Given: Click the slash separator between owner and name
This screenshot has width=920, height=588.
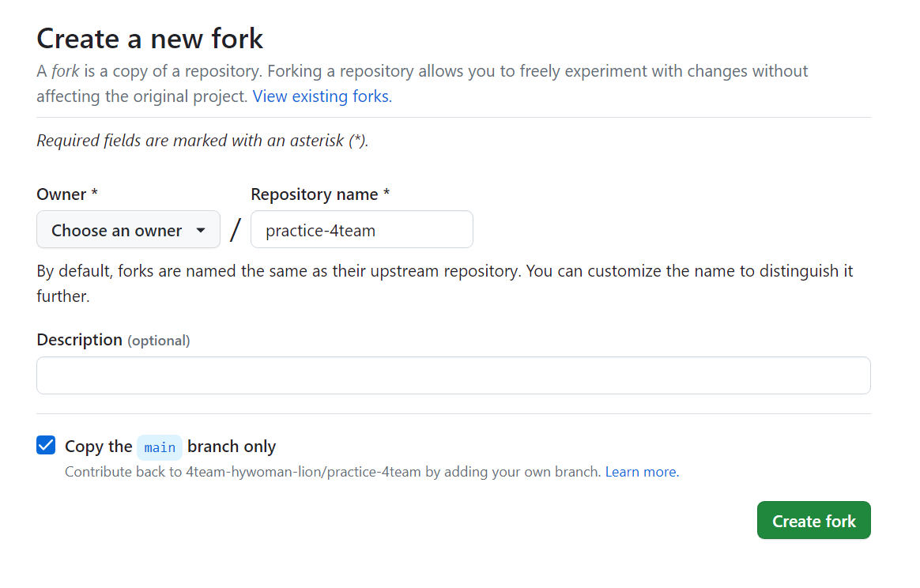Looking at the screenshot, I should [236, 229].
